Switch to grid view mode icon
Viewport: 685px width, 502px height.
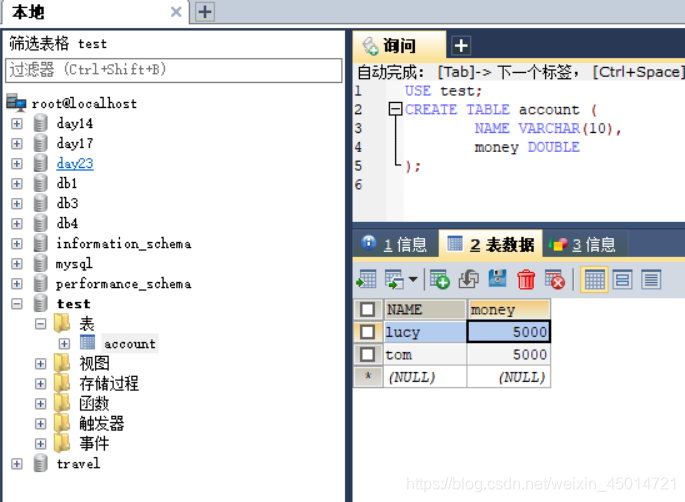594,280
